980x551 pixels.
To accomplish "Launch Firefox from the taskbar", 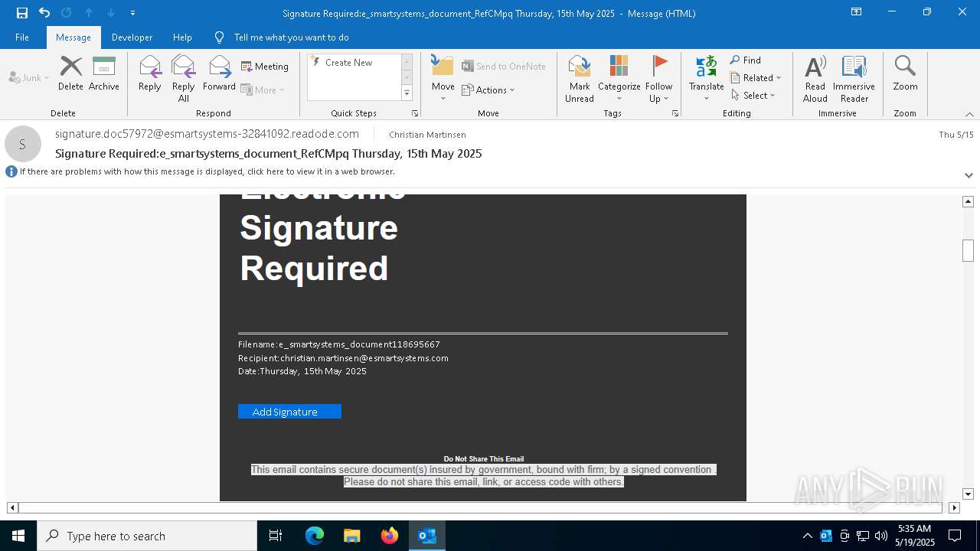I will click(390, 536).
